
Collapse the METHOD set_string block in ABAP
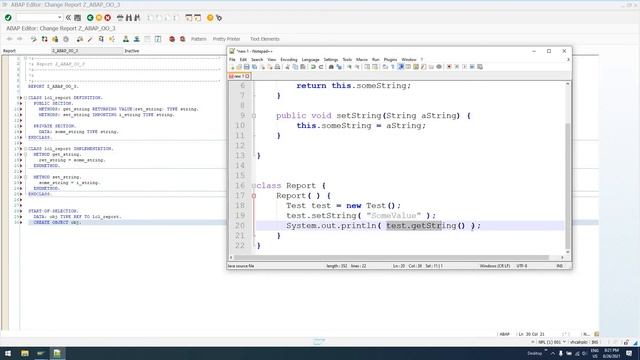25,178
